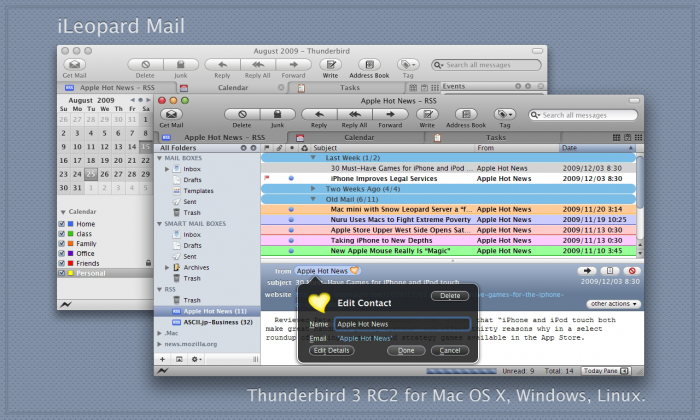Image resolution: width=700 pixels, height=420 pixels.
Task: Click Junk icon in front window toolbar
Action: [277, 114]
